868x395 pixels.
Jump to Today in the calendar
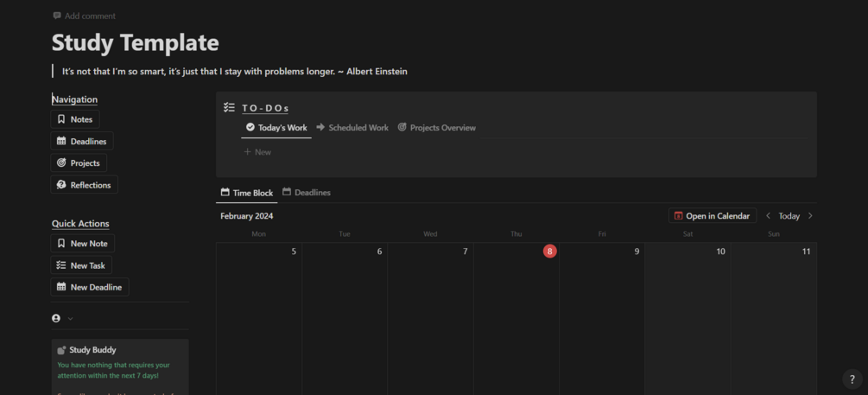[789, 216]
